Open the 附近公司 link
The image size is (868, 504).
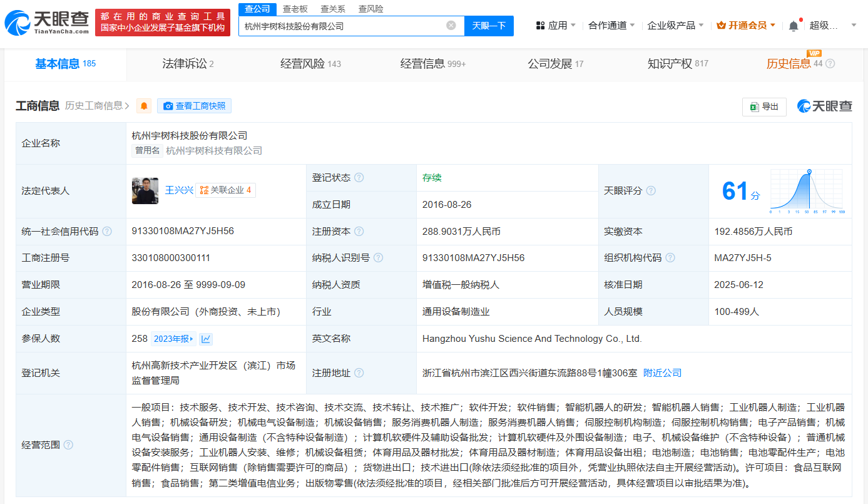coord(662,373)
